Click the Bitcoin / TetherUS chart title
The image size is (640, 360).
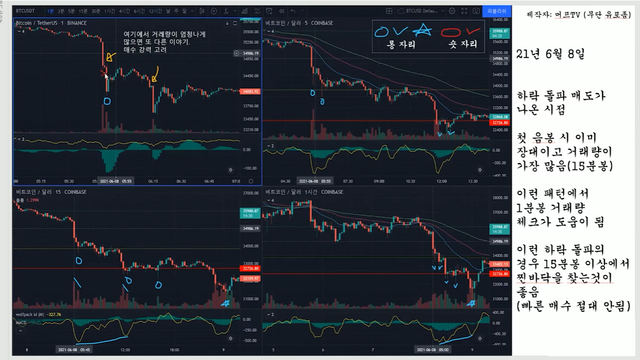tap(51, 23)
